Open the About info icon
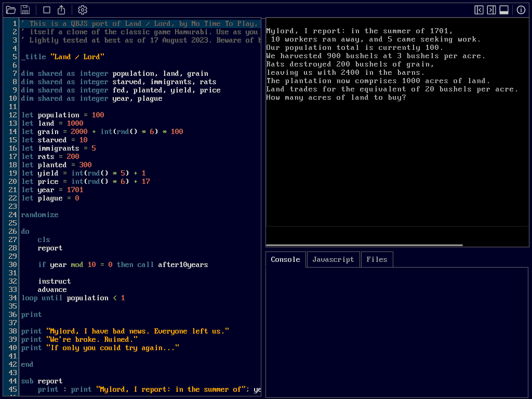The image size is (532, 399). pos(521,10)
